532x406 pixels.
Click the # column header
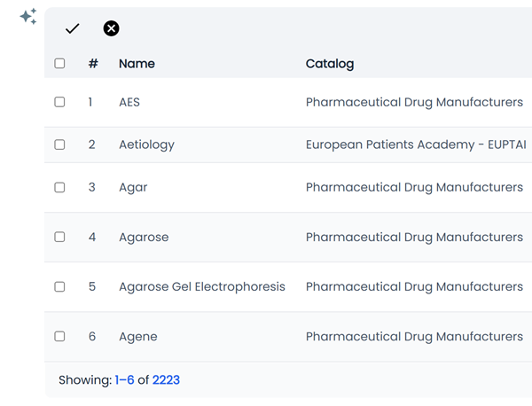coord(93,64)
